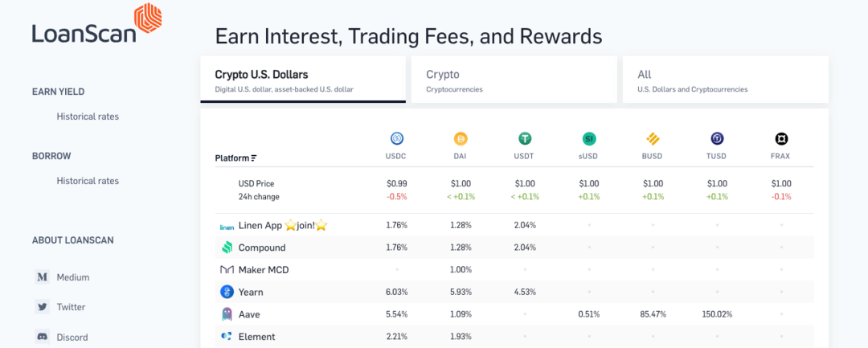The height and width of the screenshot is (348, 868).
Task: Select the USDT Tether icon
Action: click(x=525, y=138)
